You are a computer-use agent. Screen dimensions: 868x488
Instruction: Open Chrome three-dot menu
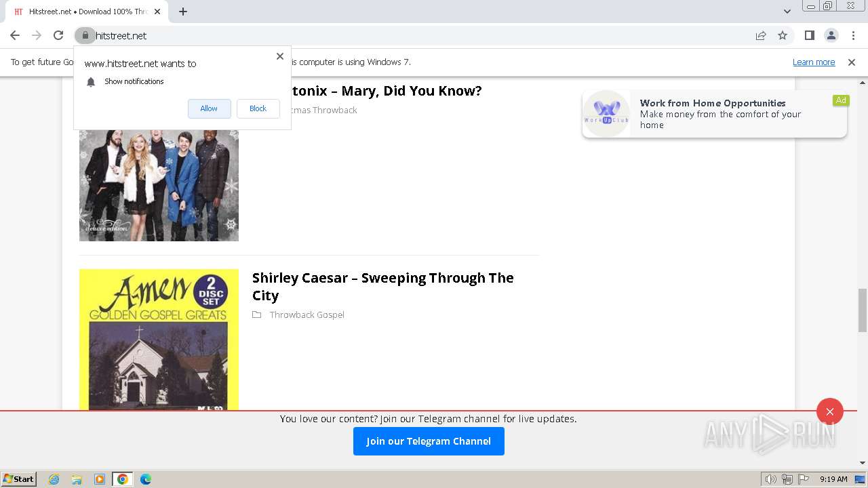(x=853, y=35)
